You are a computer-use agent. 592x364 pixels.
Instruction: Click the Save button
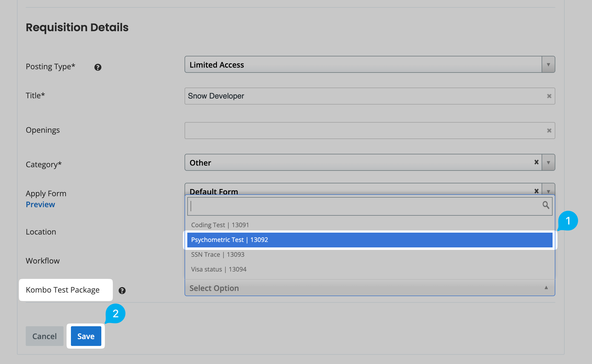[86, 336]
